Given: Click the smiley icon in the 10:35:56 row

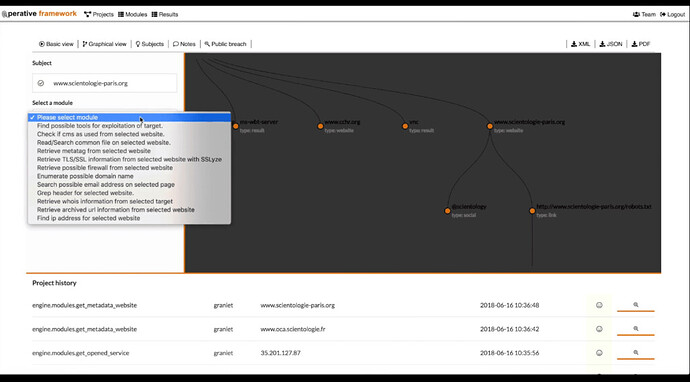Looking at the screenshot, I should [x=599, y=353].
